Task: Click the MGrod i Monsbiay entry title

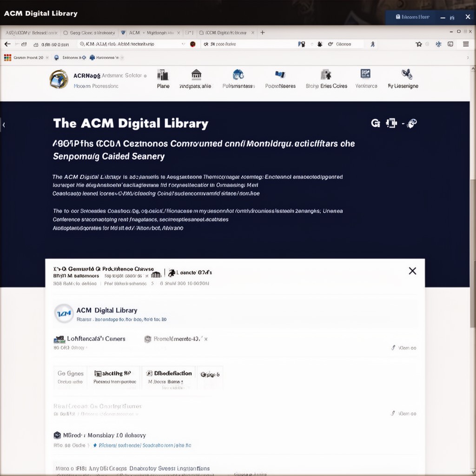Action: point(105,435)
